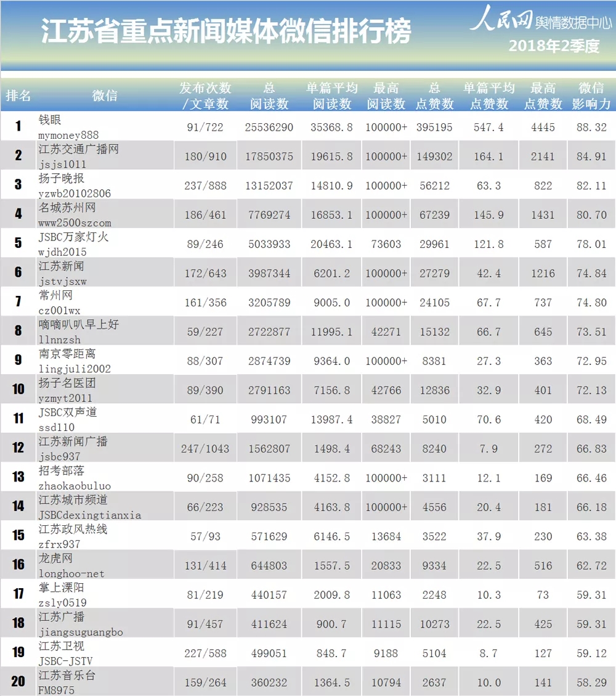Image resolution: width=616 pixels, height=696 pixels.
Task: Click rank number 1
Action: [18, 126]
